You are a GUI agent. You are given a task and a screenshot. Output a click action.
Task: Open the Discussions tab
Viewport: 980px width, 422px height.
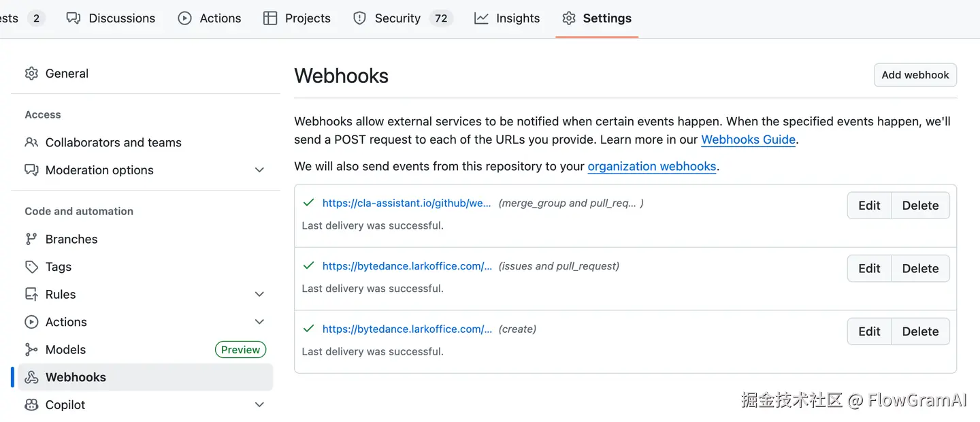(x=111, y=18)
